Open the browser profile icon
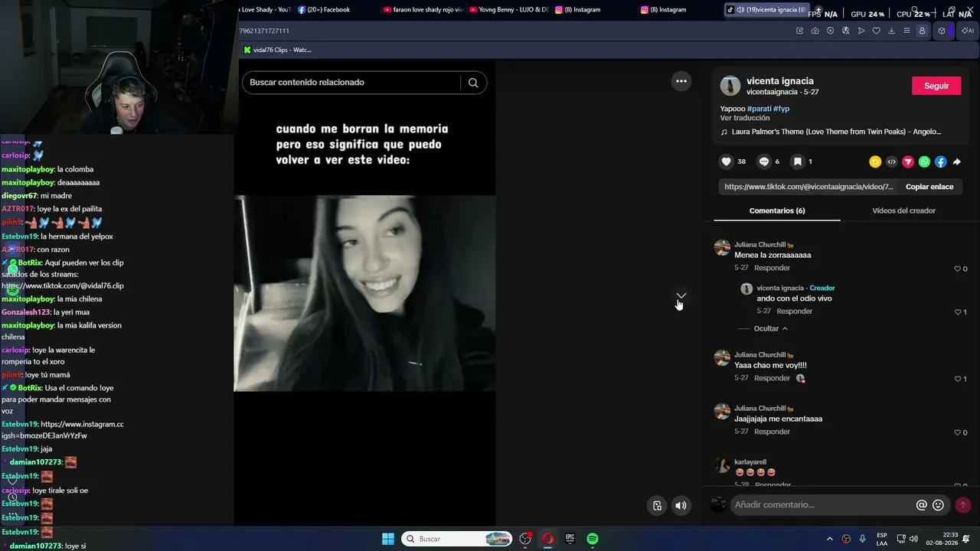The height and width of the screenshot is (551, 980). 922,31
